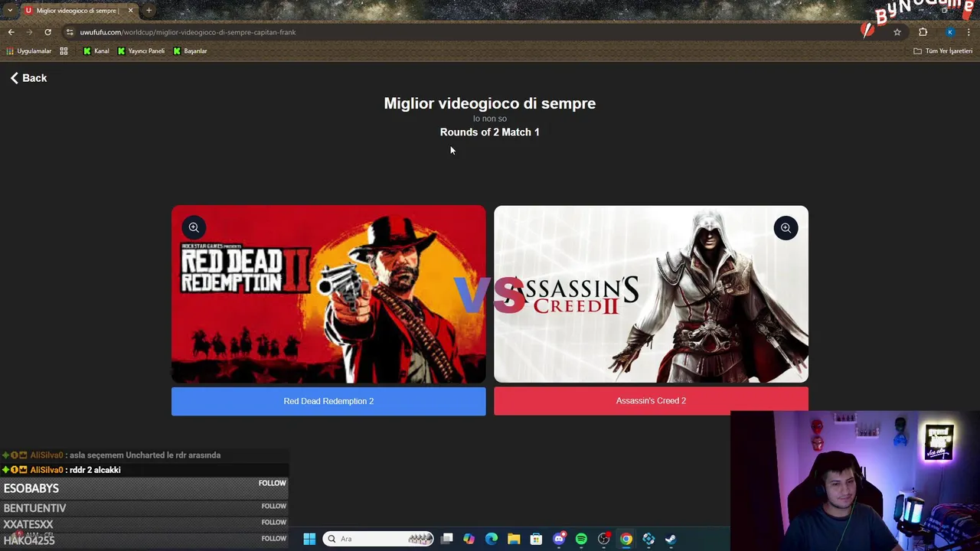Reload the page with the refresh icon

[47, 32]
